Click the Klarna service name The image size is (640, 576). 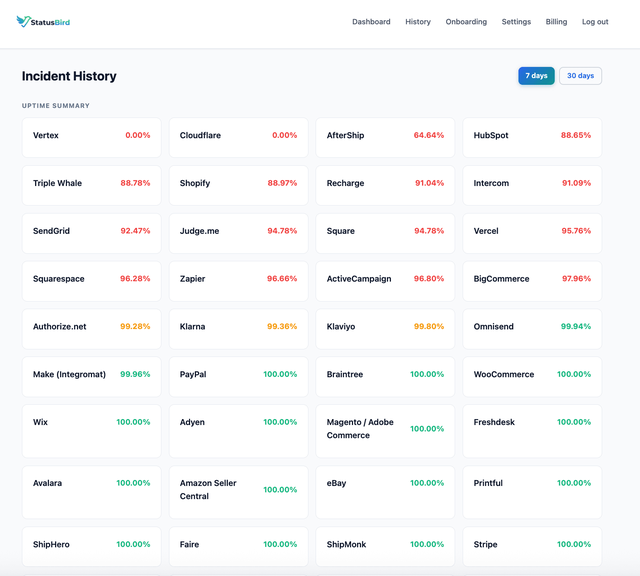(x=192, y=326)
